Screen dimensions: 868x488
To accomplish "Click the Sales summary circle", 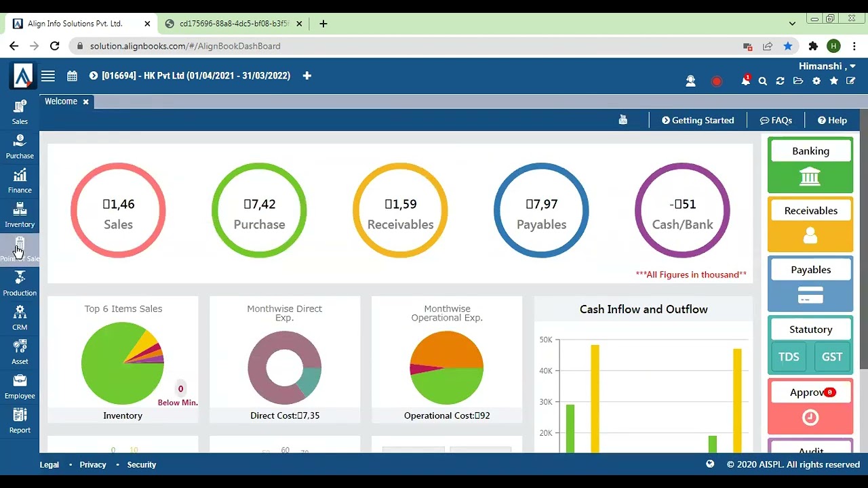I will point(118,210).
